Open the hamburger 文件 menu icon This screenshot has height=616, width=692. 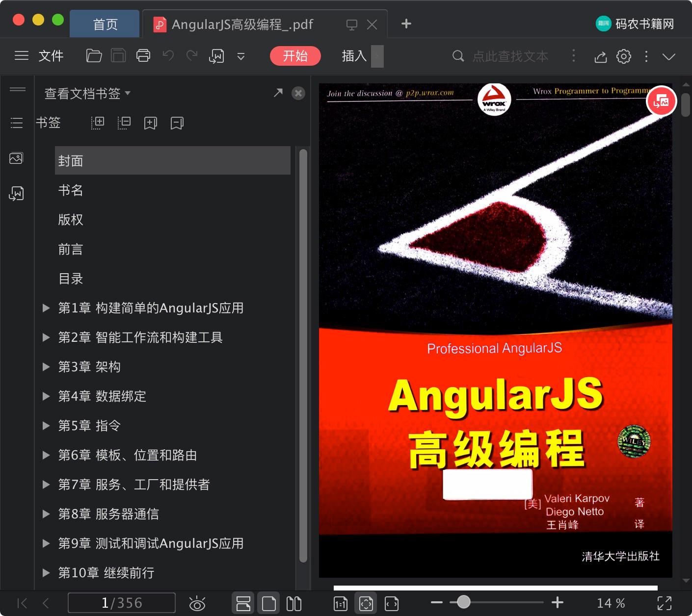pyautogui.click(x=22, y=56)
